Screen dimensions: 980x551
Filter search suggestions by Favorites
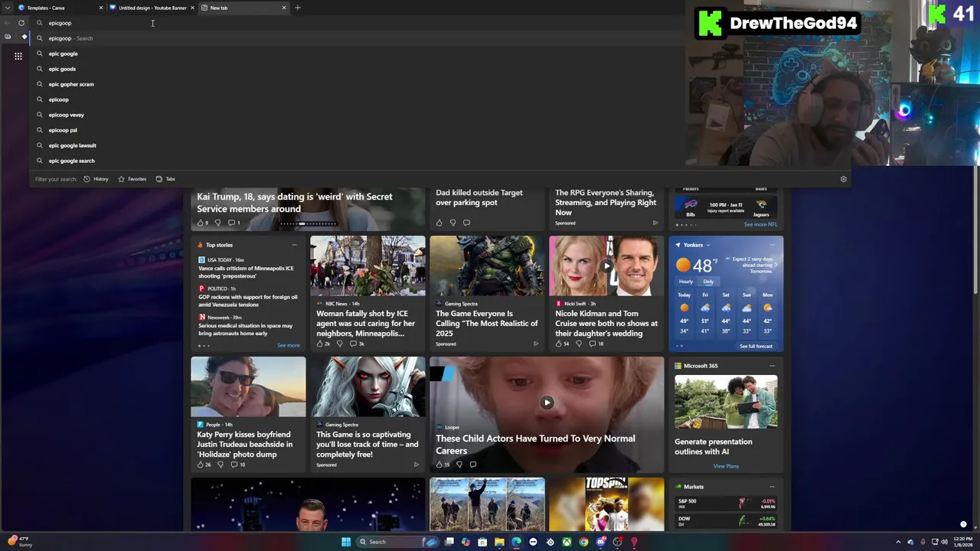(x=132, y=179)
